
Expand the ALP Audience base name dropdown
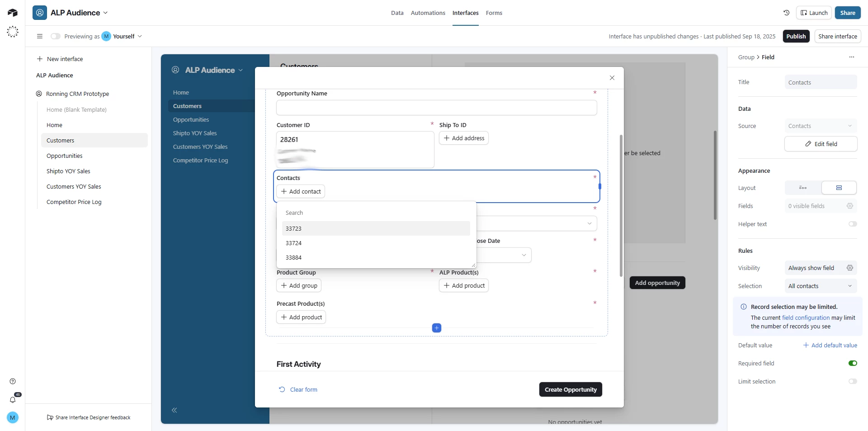[105, 13]
